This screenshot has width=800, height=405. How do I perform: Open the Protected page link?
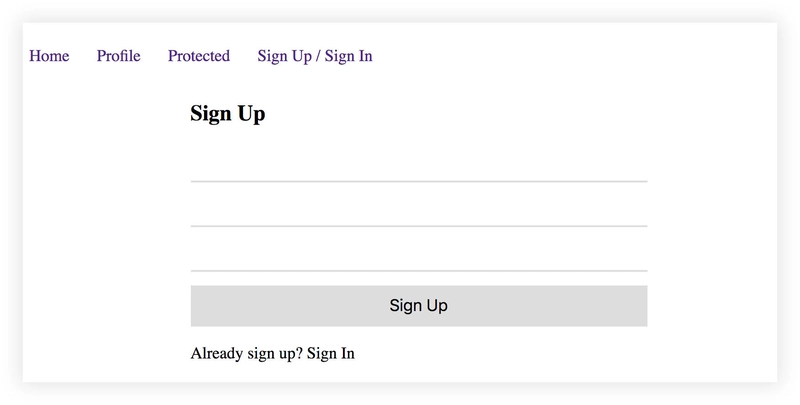pyautogui.click(x=199, y=56)
